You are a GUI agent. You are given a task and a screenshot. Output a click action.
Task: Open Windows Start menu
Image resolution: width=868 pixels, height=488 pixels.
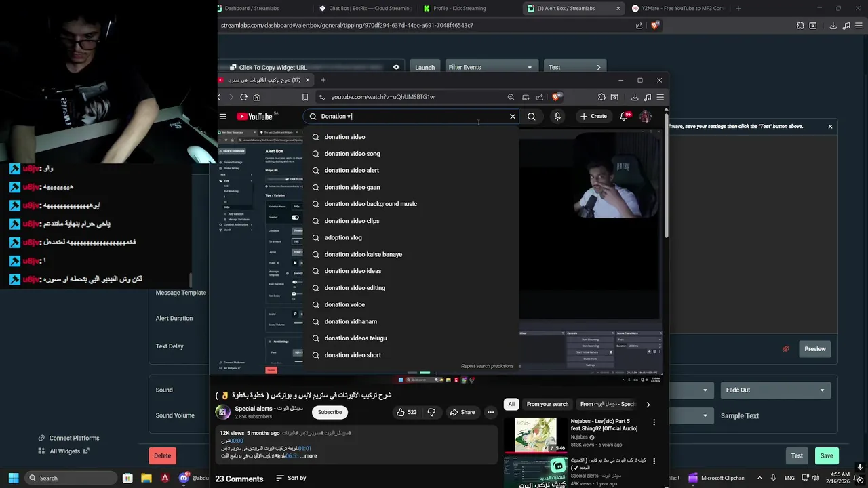(13, 478)
